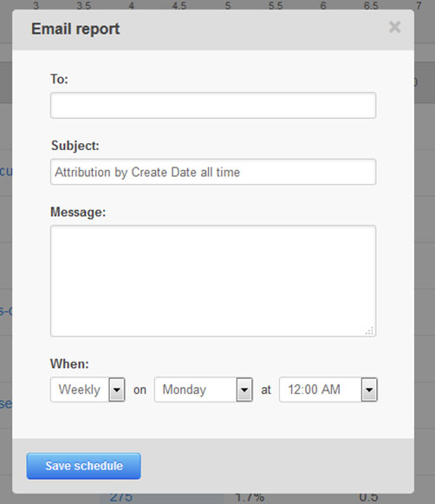The width and height of the screenshot is (435, 504).
Task: Expand the Monday day dropdown arrow
Action: tap(244, 389)
